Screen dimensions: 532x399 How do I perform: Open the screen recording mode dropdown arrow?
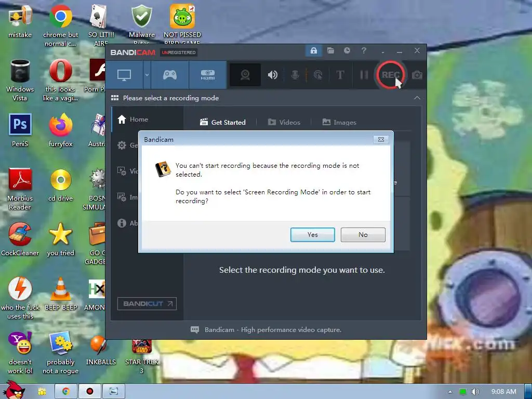pyautogui.click(x=147, y=75)
